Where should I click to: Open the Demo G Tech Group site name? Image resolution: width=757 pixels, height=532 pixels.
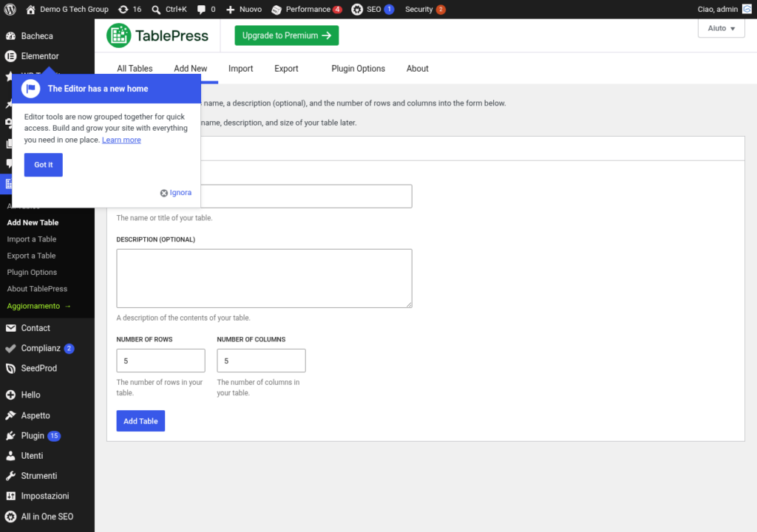75,9
